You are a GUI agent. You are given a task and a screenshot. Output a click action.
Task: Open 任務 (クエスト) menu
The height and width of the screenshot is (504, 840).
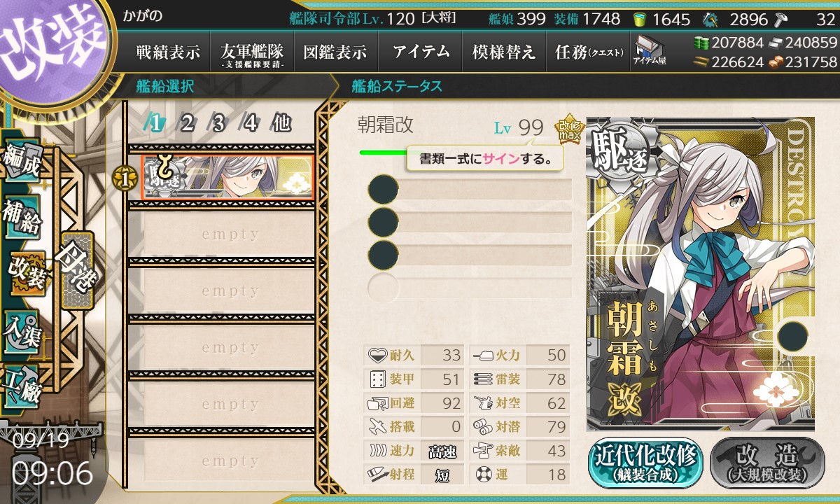tap(589, 52)
